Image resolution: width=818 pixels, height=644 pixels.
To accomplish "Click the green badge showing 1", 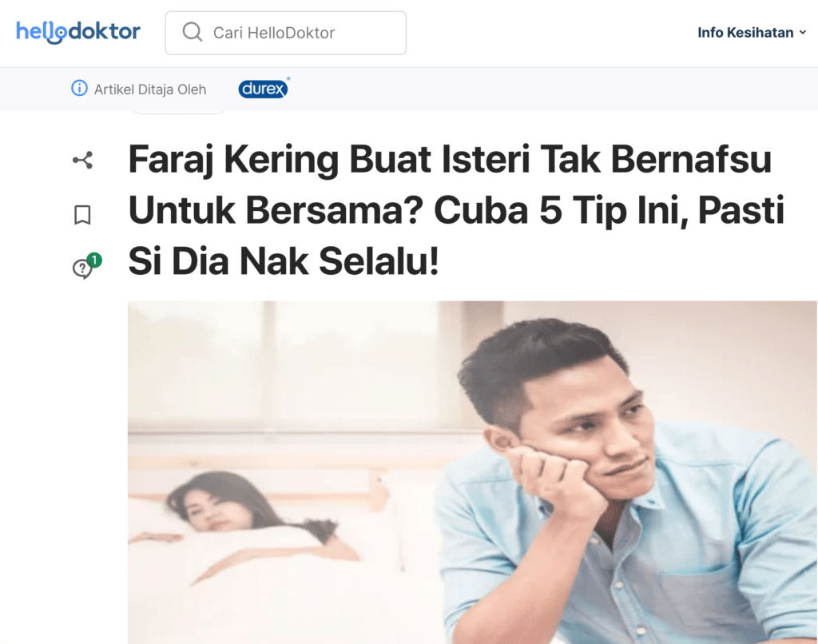I will click(x=94, y=260).
